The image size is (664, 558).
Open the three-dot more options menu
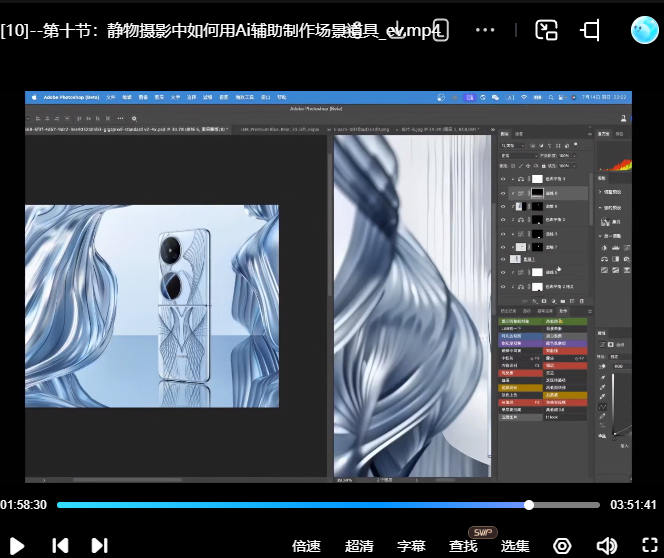485,30
